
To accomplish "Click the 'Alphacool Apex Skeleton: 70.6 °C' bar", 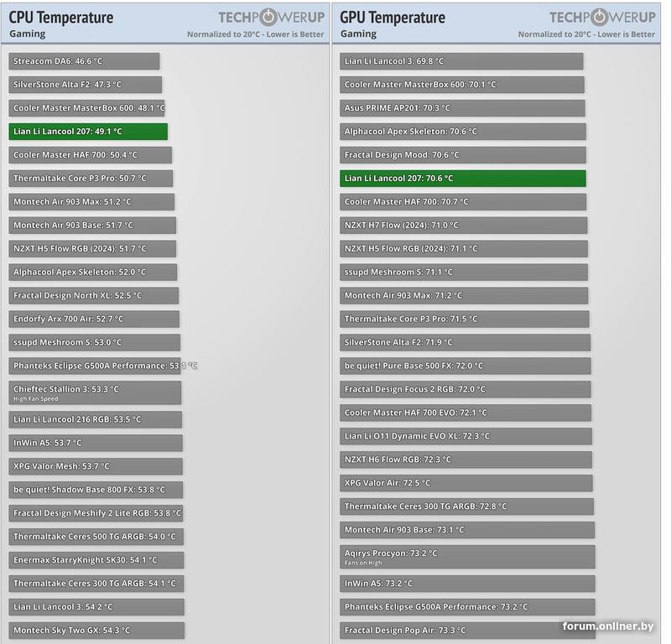I will pyautogui.click(x=463, y=132).
